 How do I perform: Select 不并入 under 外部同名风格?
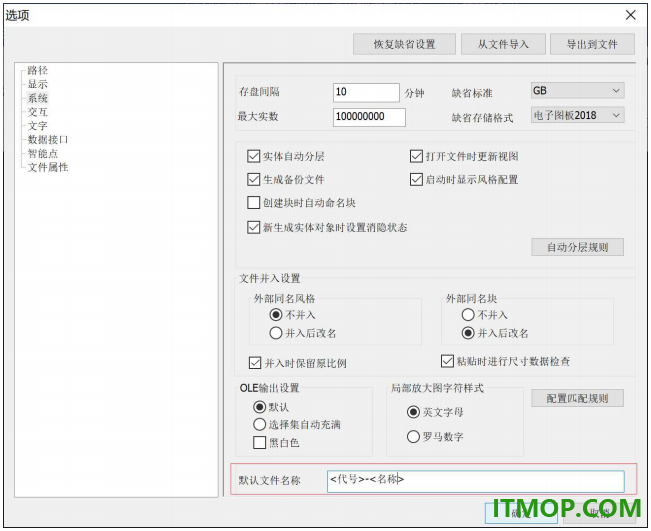point(276,315)
